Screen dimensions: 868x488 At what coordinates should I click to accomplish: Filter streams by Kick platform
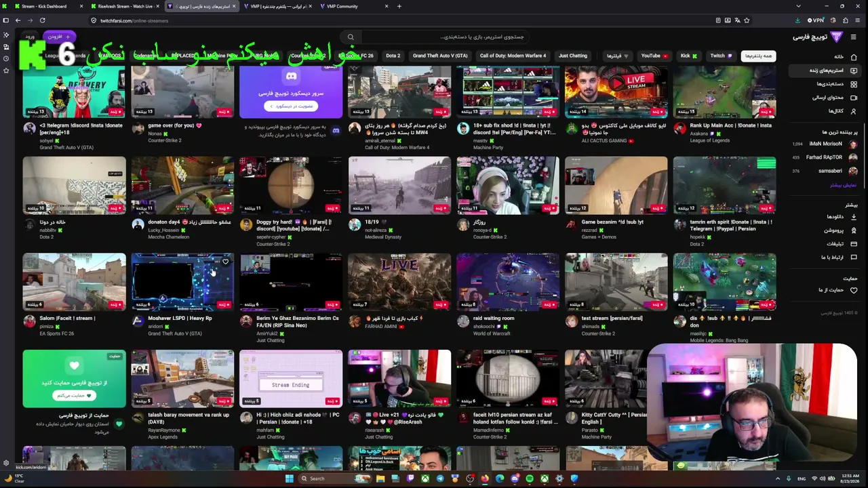(x=688, y=56)
